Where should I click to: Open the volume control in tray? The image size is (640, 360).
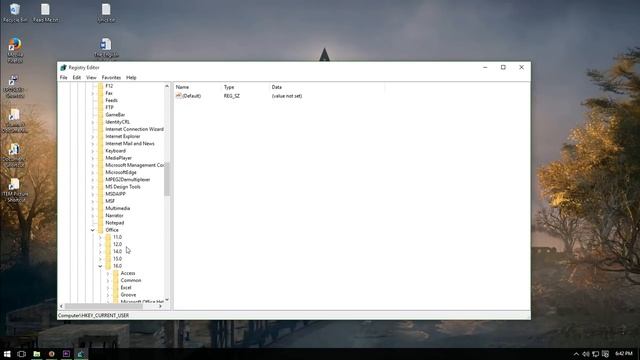(586, 354)
